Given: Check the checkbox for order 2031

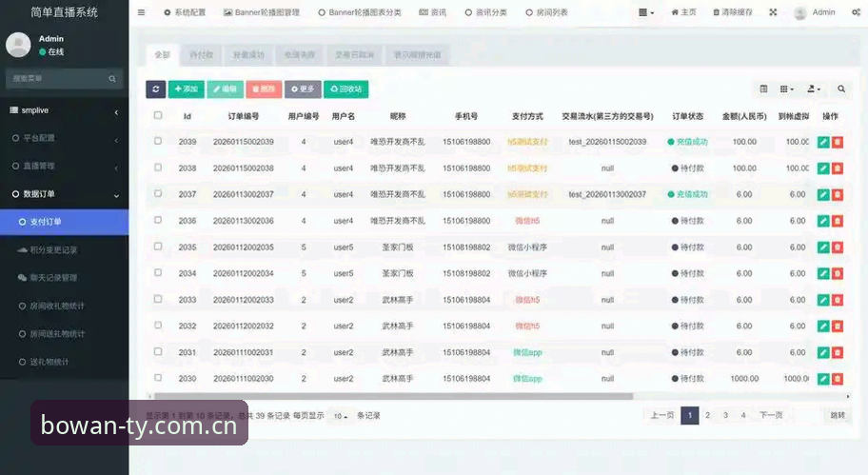Looking at the screenshot, I should (158, 351).
